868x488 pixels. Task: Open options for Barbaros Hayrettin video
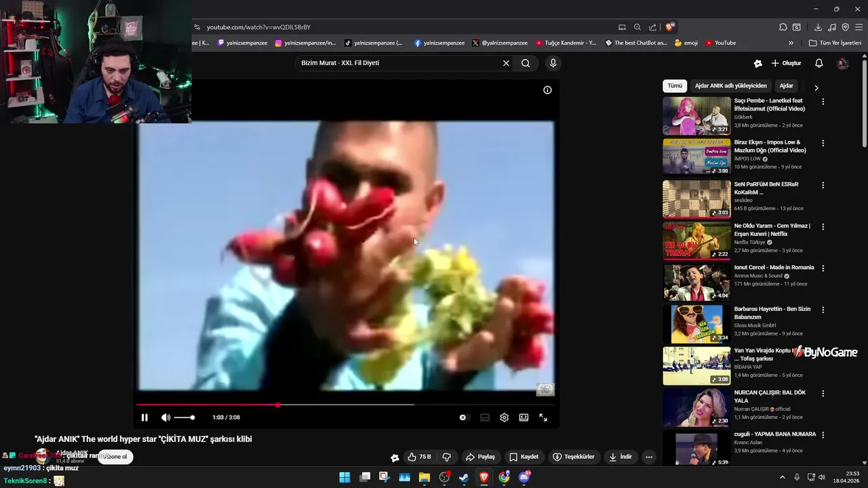pyautogui.click(x=823, y=310)
